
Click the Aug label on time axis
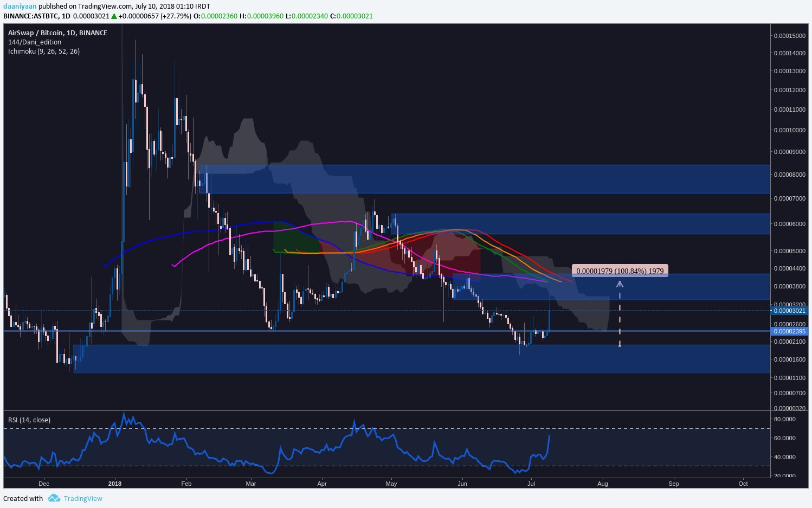[602, 484]
